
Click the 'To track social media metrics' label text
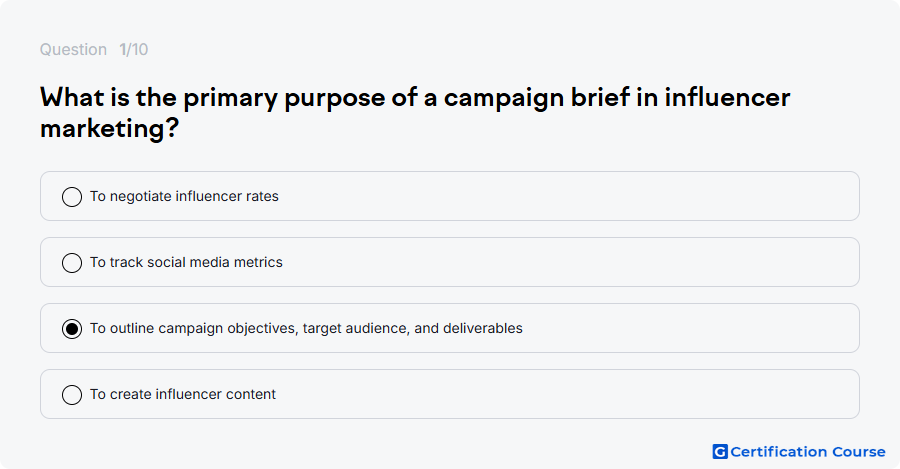(x=187, y=262)
